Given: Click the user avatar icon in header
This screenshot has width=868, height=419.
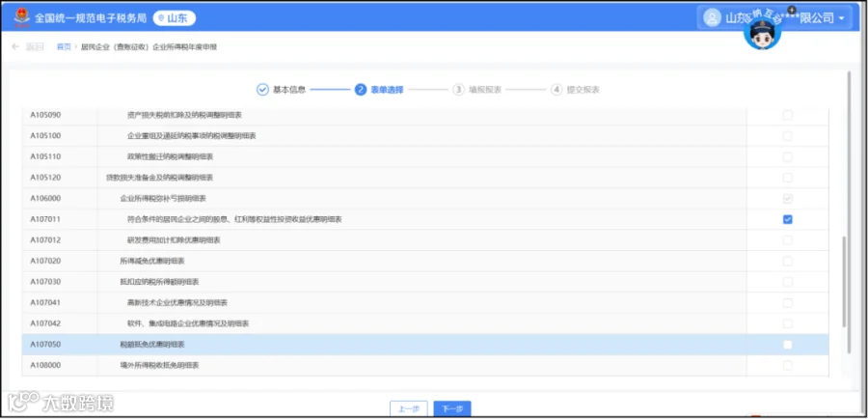Looking at the screenshot, I should (x=712, y=18).
